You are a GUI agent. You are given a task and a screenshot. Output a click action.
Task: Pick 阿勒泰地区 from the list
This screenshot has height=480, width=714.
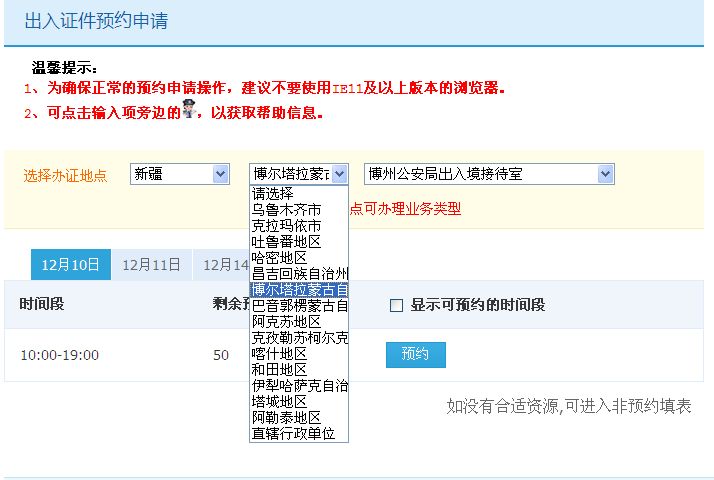click(x=287, y=418)
